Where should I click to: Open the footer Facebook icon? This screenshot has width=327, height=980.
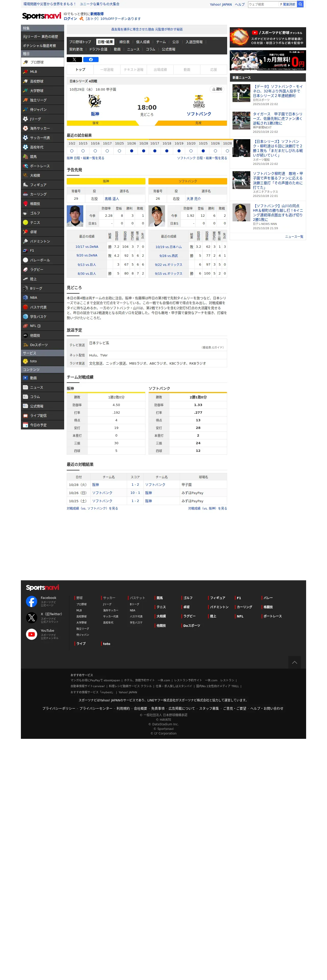[x=31, y=601]
